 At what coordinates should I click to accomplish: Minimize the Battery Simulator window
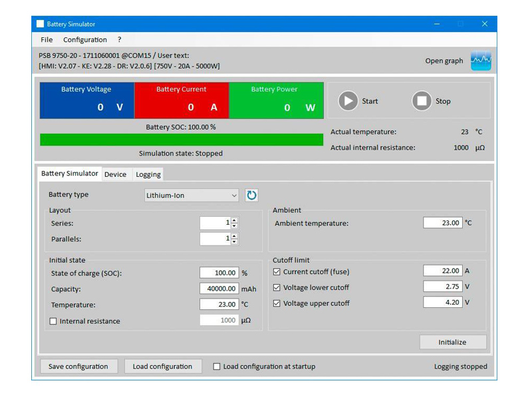tap(436, 24)
